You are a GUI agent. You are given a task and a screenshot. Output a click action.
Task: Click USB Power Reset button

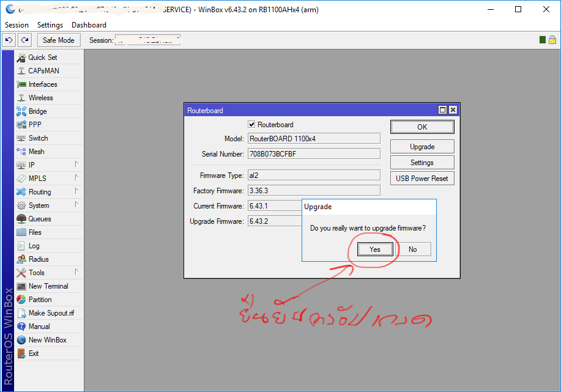click(422, 179)
